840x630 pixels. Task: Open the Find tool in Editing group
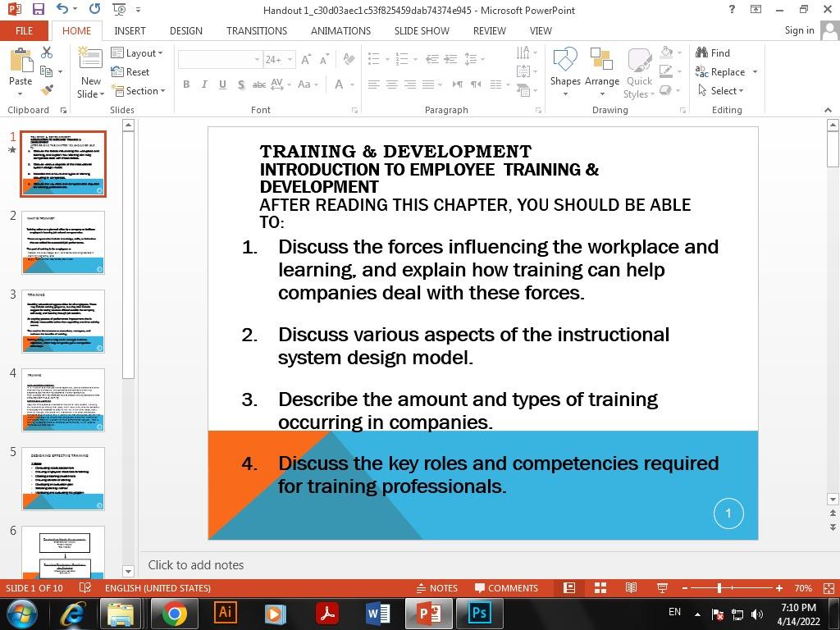click(x=714, y=52)
